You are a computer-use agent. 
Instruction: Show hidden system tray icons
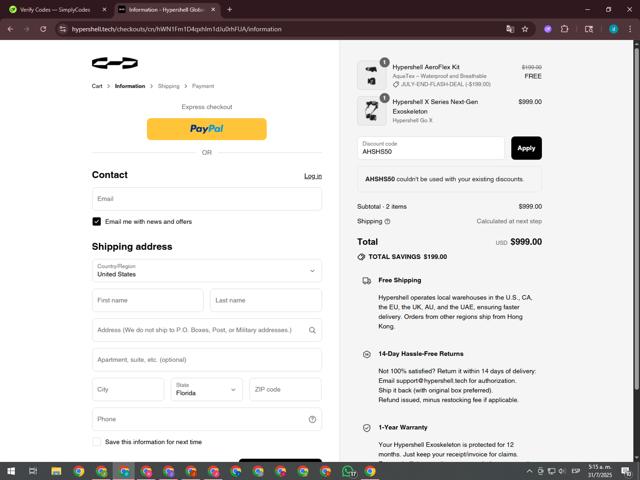[x=529, y=471]
